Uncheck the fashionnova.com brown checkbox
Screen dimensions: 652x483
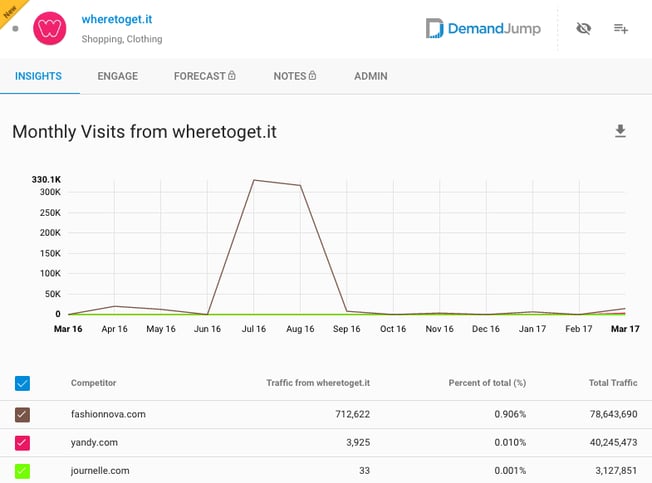pyautogui.click(x=22, y=414)
